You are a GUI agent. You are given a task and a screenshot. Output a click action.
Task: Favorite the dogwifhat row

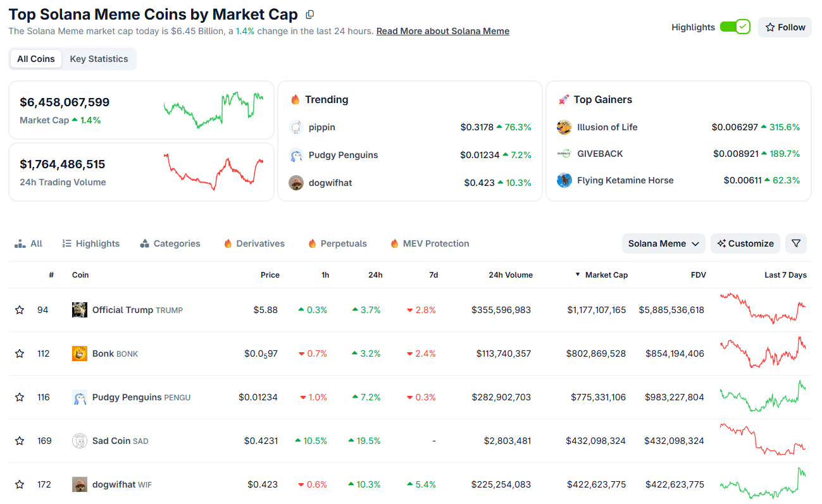pos(19,484)
